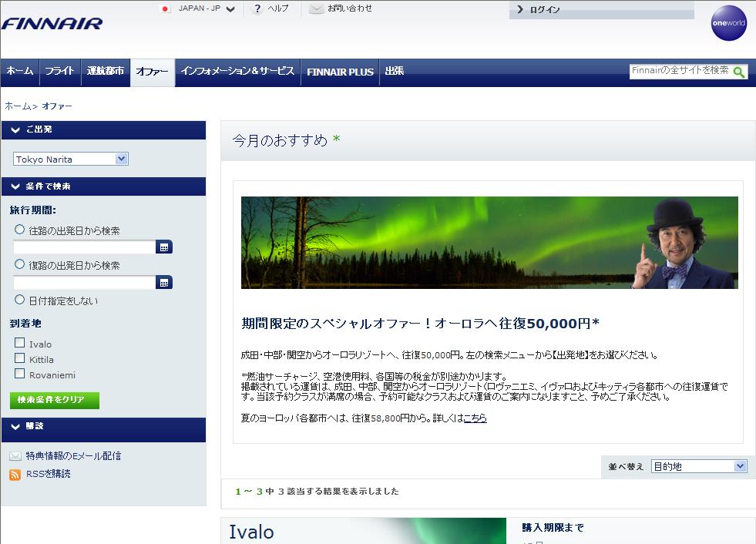Screen dimensions: 756x544
Task: Click the login arrow icon
Action: (519, 9)
